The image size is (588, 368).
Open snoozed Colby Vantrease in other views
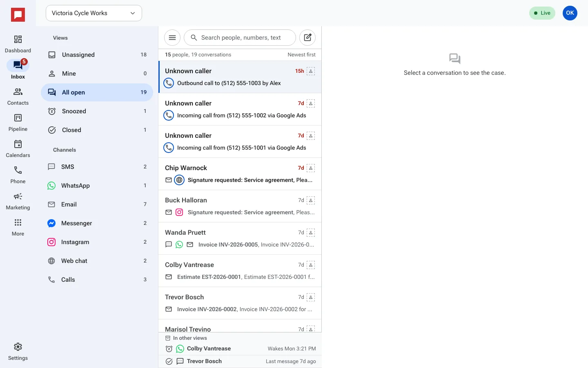tap(240, 349)
